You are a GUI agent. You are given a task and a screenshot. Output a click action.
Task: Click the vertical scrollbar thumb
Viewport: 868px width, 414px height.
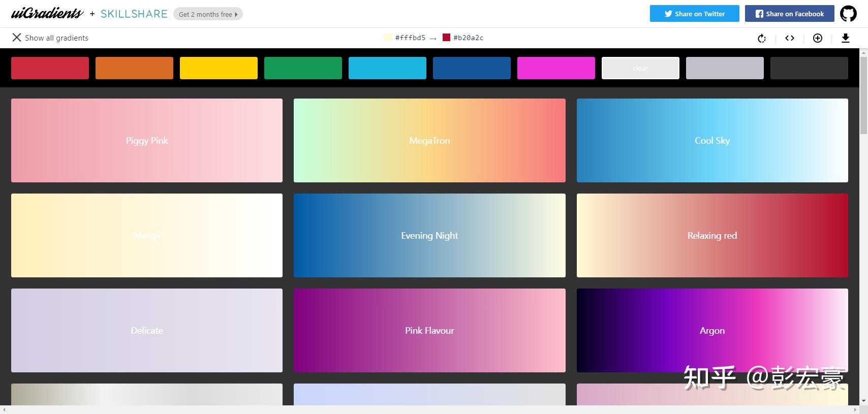click(x=863, y=95)
